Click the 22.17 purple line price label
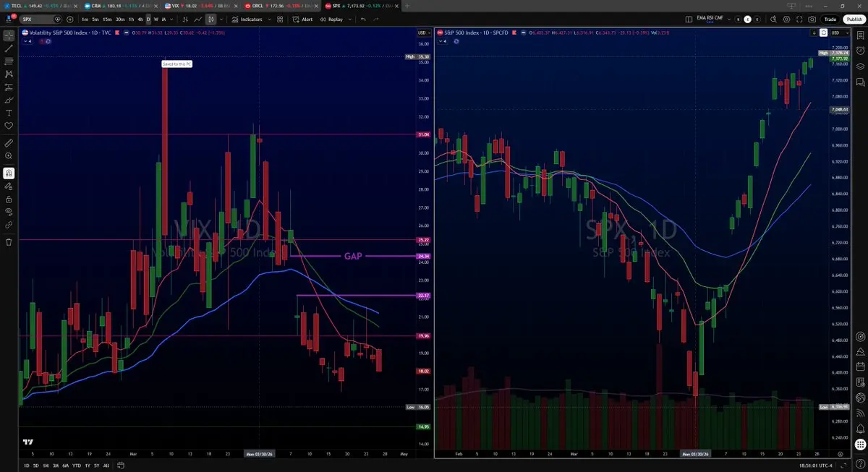The width and height of the screenshot is (868, 472). pyautogui.click(x=424, y=295)
